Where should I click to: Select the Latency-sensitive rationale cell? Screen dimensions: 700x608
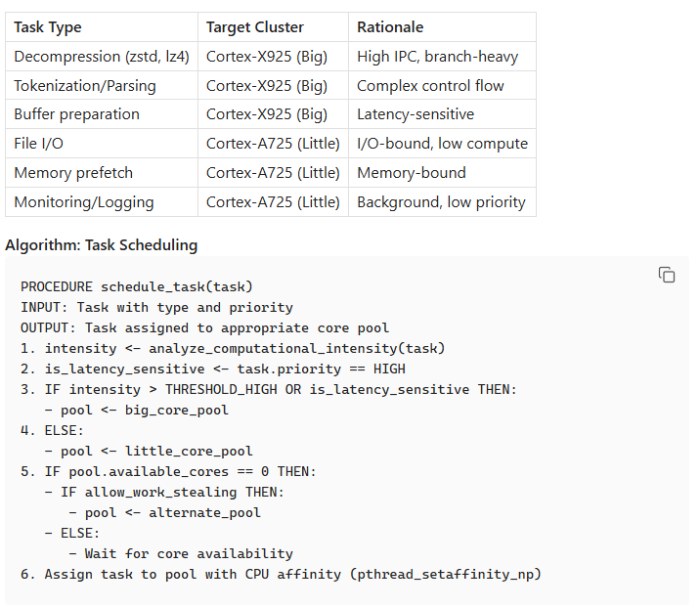coord(416,114)
